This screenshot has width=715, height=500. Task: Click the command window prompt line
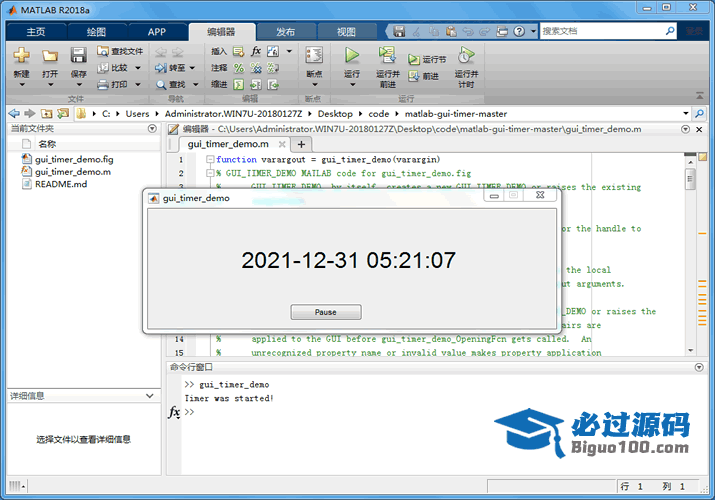(189, 412)
